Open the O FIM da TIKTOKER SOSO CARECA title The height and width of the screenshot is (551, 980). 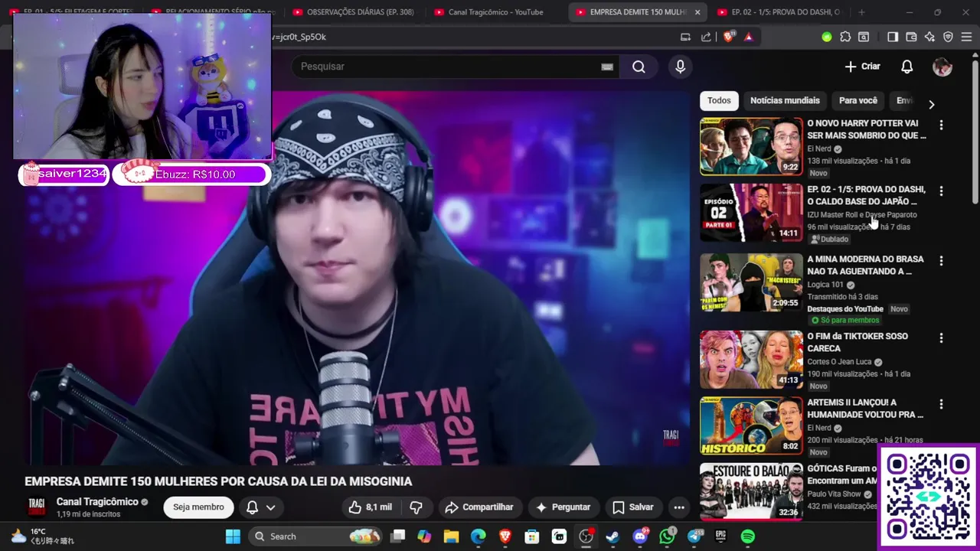pyautogui.click(x=857, y=342)
